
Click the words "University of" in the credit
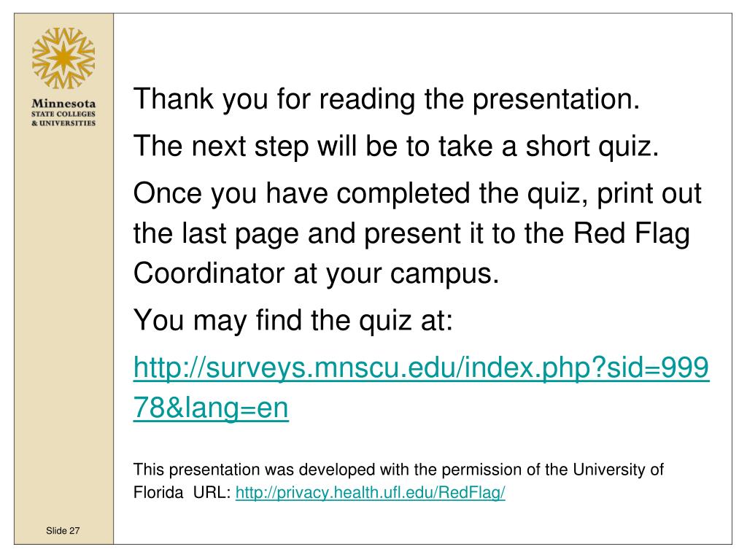pos(619,470)
